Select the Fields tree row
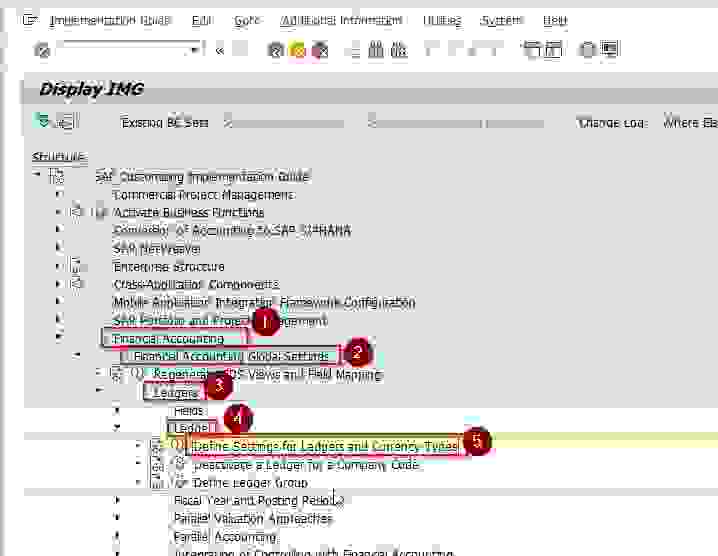The image size is (718, 556). coord(188,411)
